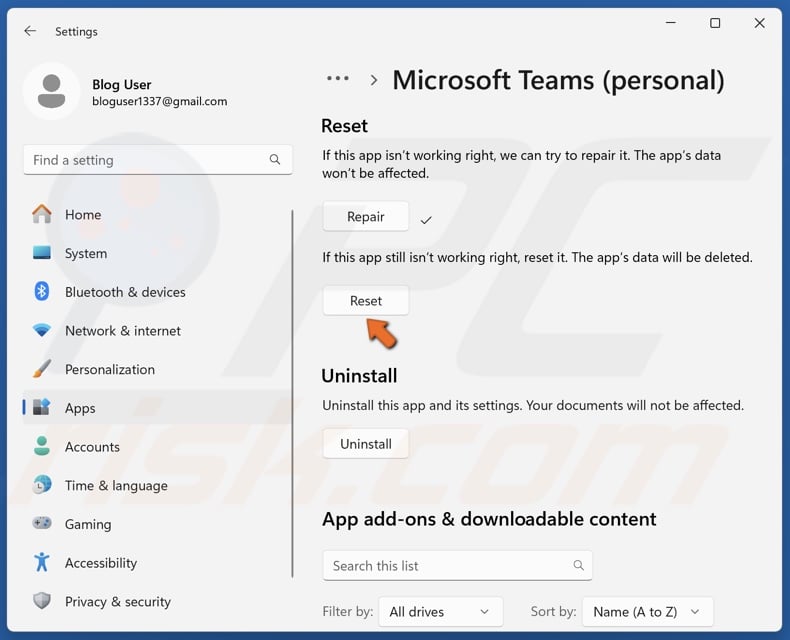790x640 pixels.
Task: Open breadcrumb ellipsis menu
Action: coord(338,79)
